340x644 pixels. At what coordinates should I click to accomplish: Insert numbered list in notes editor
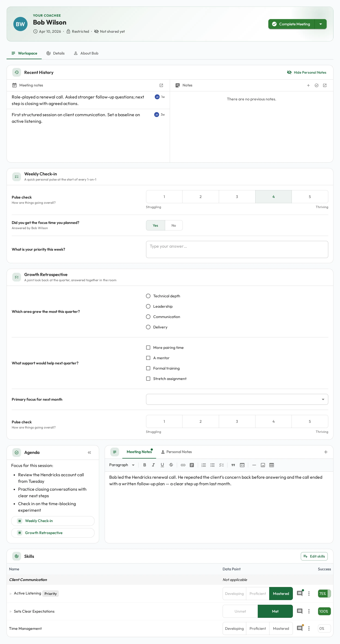[204, 465]
